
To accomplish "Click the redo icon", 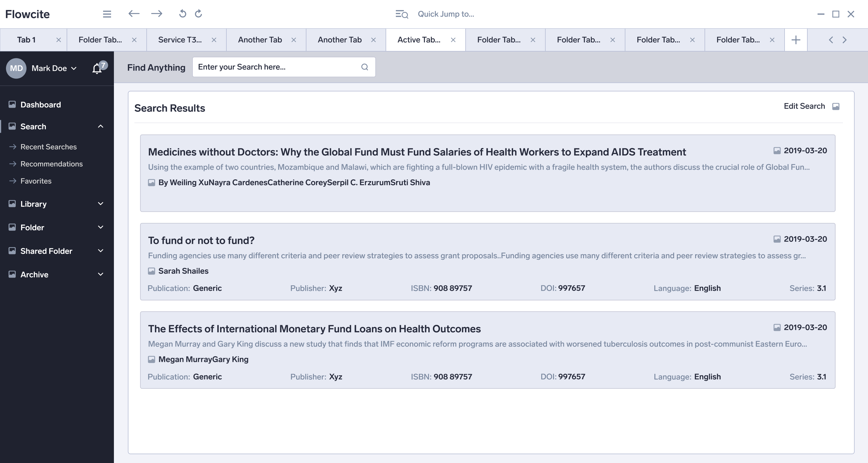I will coord(198,14).
